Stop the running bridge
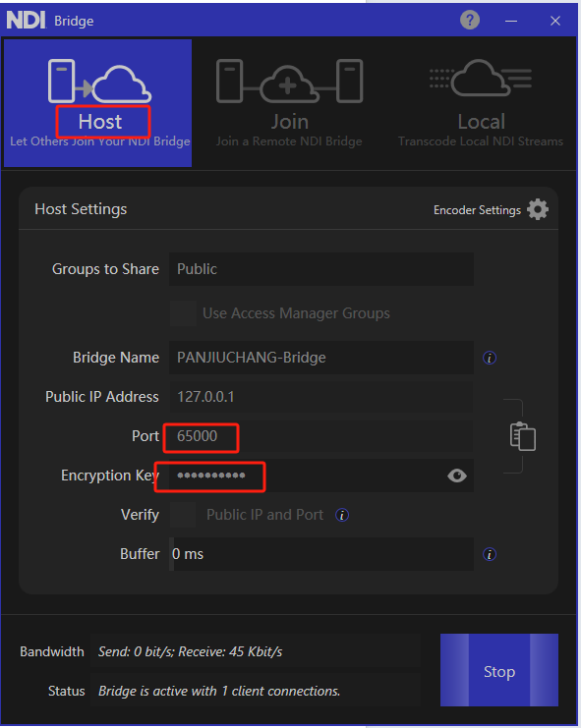The width and height of the screenshot is (581, 728). pos(499,670)
